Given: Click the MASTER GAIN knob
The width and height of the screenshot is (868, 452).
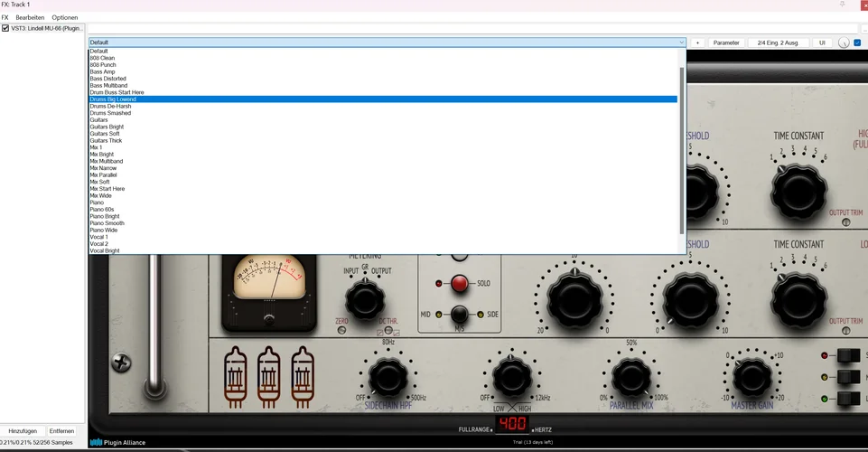Looking at the screenshot, I should pyautogui.click(x=751, y=378).
